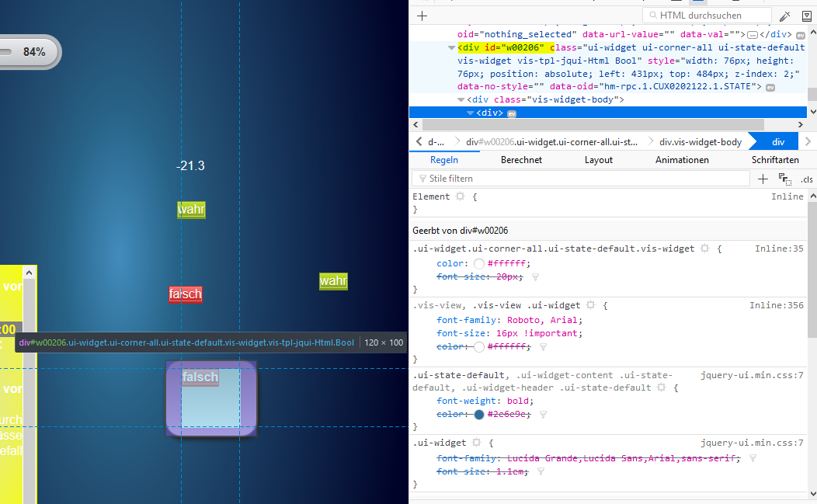This screenshot has height=504, width=817.
Task: Click the event badge on w00206 div
Action: click(x=770, y=87)
